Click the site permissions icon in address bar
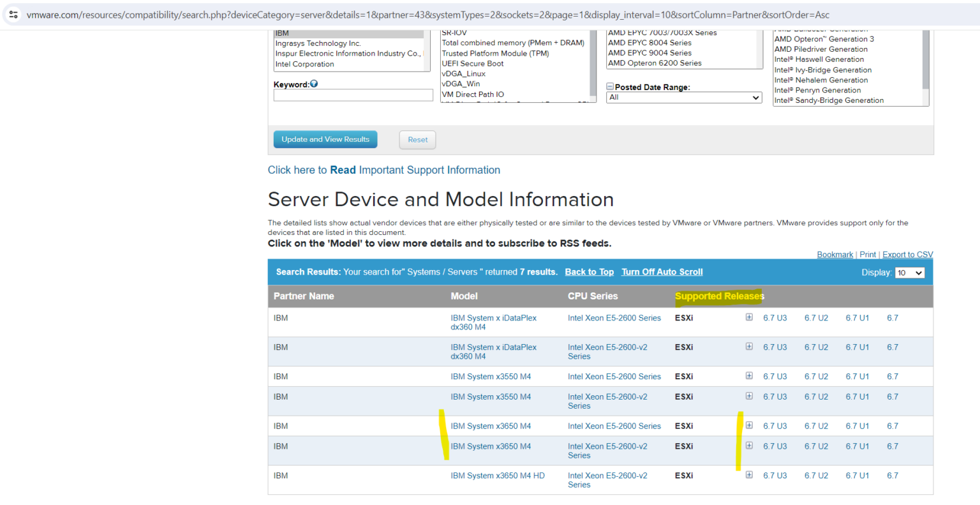980x505 pixels. click(13, 14)
